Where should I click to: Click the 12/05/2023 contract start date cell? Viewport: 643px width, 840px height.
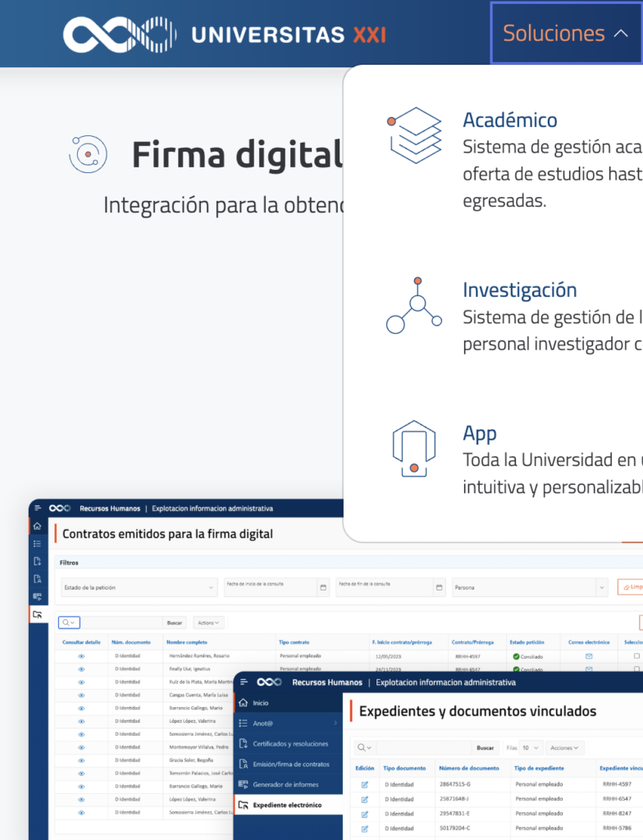389,656
